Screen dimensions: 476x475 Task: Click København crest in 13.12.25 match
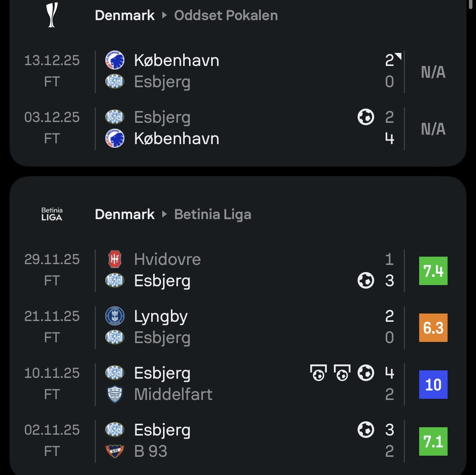(x=115, y=60)
